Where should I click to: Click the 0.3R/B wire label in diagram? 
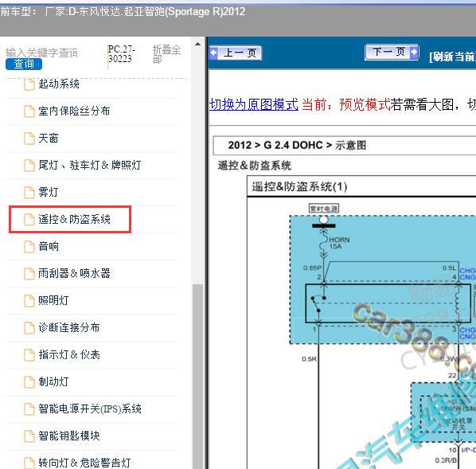445,460
